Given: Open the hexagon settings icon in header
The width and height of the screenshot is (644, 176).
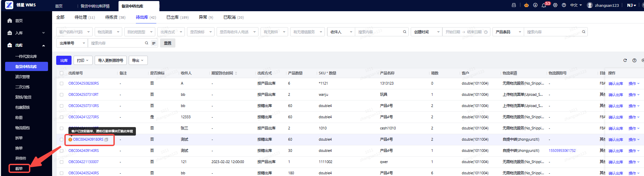Looking at the screenshot, I should point(555,5).
